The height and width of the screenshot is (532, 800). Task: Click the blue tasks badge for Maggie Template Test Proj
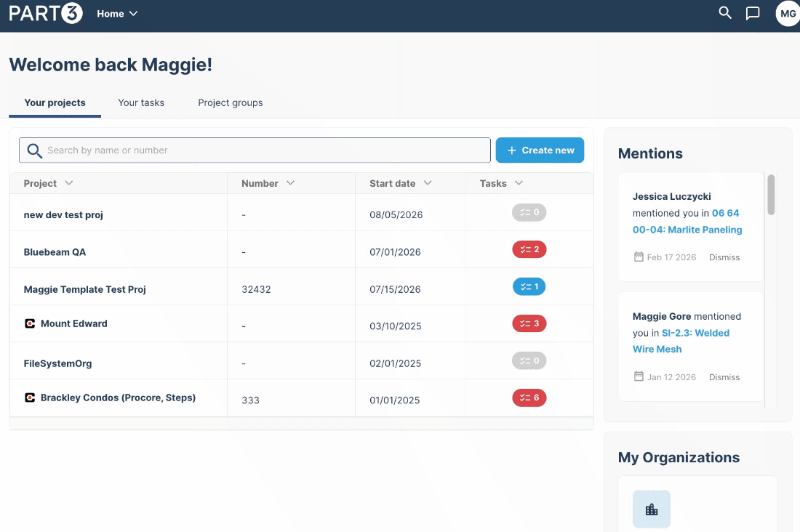click(x=529, y=286)
